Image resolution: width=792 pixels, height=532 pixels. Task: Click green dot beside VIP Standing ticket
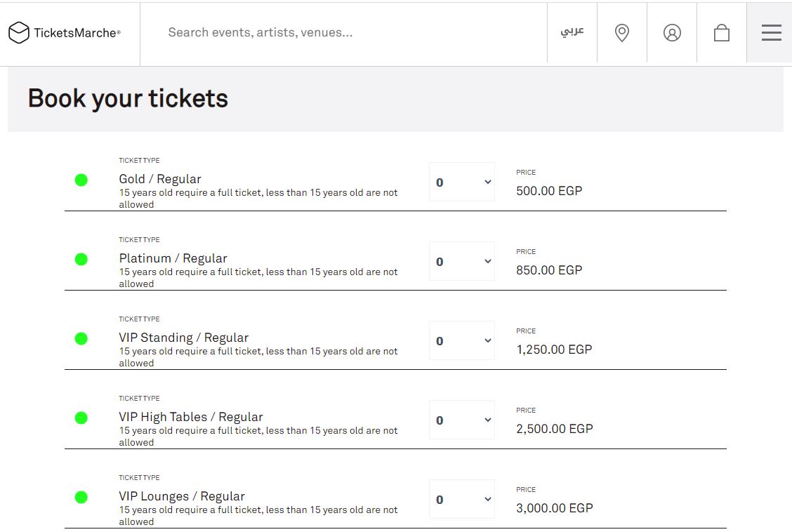[x=81, y=338]
